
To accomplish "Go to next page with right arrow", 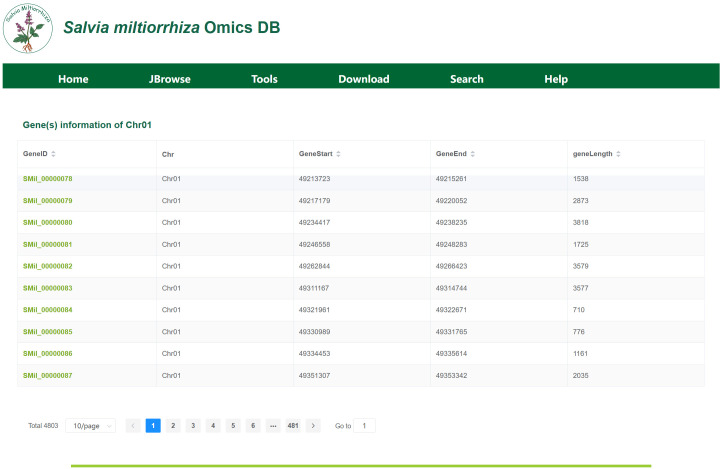I will click(x=313, y=426).
